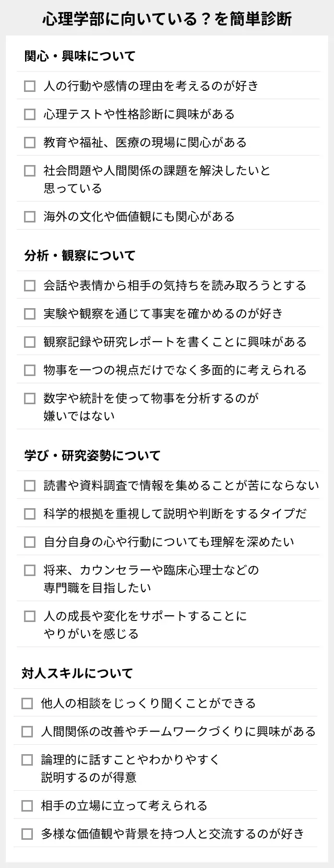Viewport: 334px width, 868px height.
Task: Tick 実験や観察を通じて事実を確かめるのが好き
Action: click(x=30, y=314)
